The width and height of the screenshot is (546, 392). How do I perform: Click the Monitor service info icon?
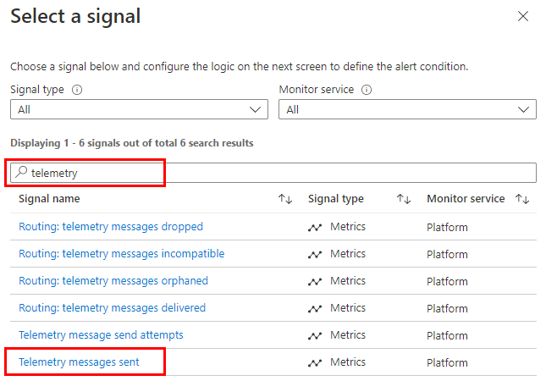(367, 90)
